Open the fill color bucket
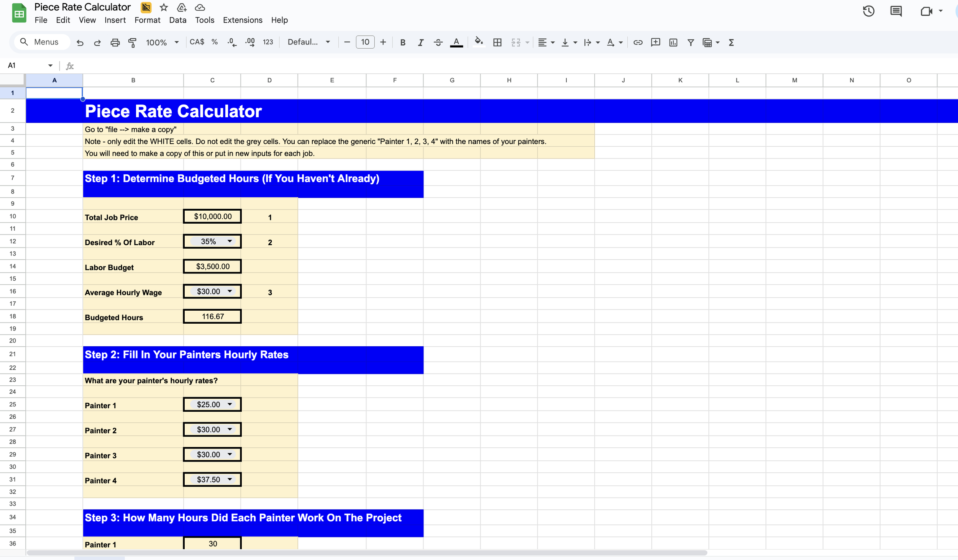Viewport: 958px width, 560px height. (479, 42)
